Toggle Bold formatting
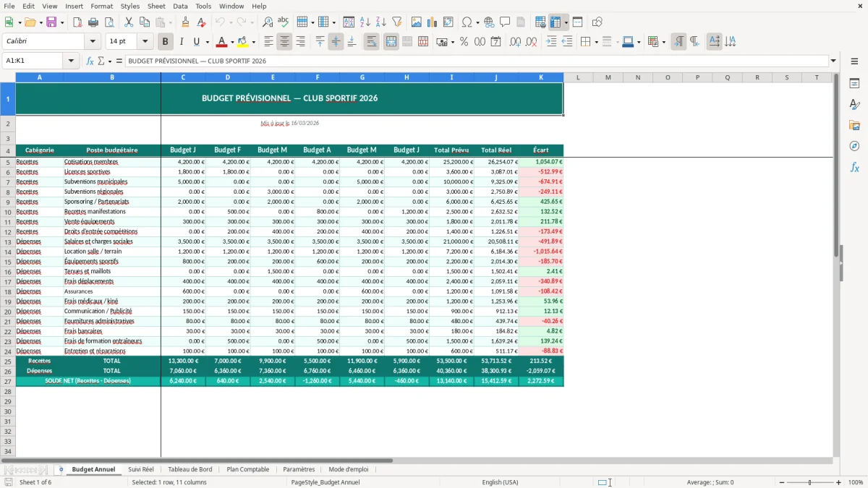 [x=166, y=42]
